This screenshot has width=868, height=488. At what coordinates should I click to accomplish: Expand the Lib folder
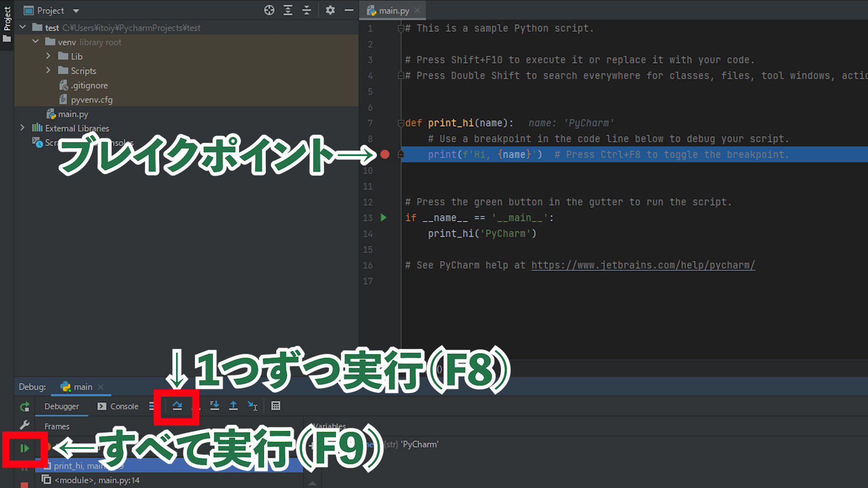[48, 56]
